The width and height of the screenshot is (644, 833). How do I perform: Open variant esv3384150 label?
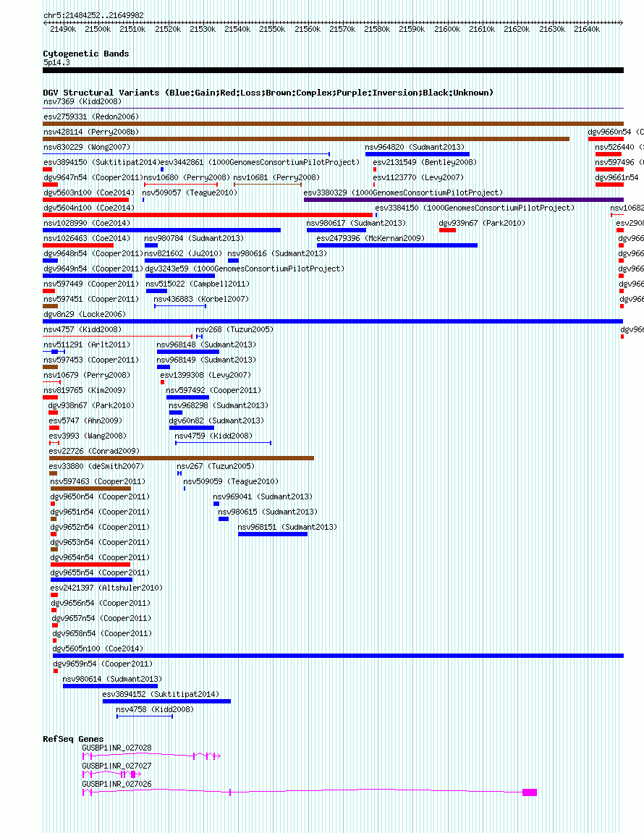pos(475,208)
